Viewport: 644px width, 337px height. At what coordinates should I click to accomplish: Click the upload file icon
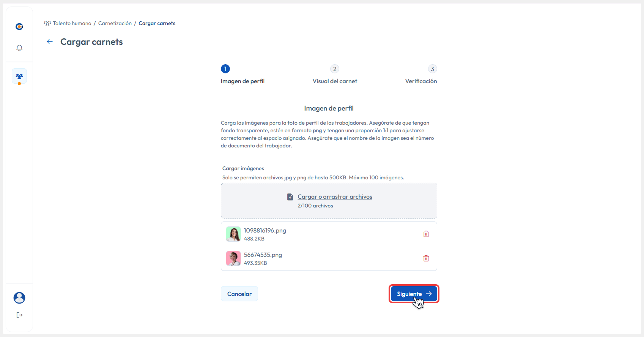(x=290, y=197)
